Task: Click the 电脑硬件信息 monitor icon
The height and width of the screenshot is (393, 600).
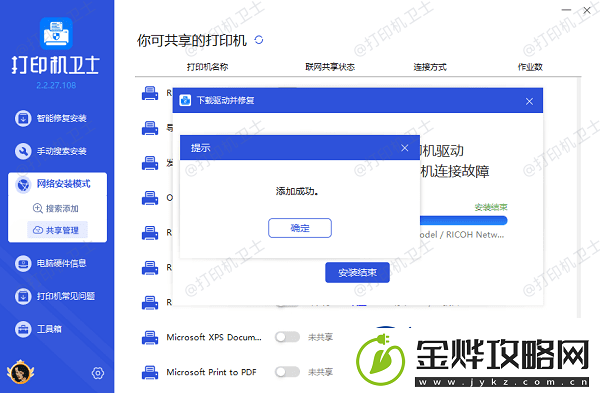Action: [23, 263]
